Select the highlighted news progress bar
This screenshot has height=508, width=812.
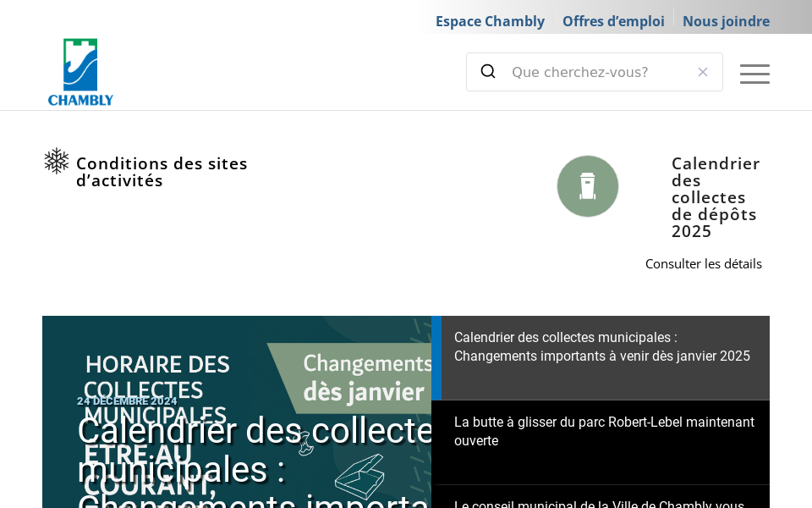pos(438,358)
